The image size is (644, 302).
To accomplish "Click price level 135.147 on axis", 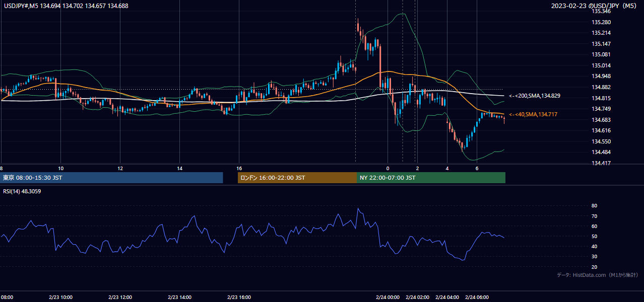I will click(601, 44).
